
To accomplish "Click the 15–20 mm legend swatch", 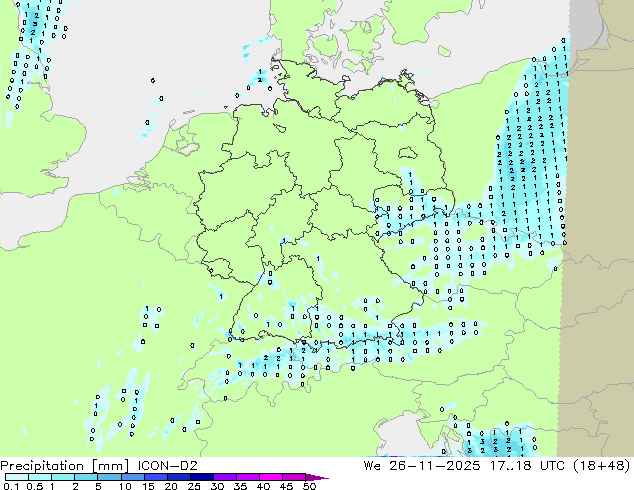I will tap(155, 477).
